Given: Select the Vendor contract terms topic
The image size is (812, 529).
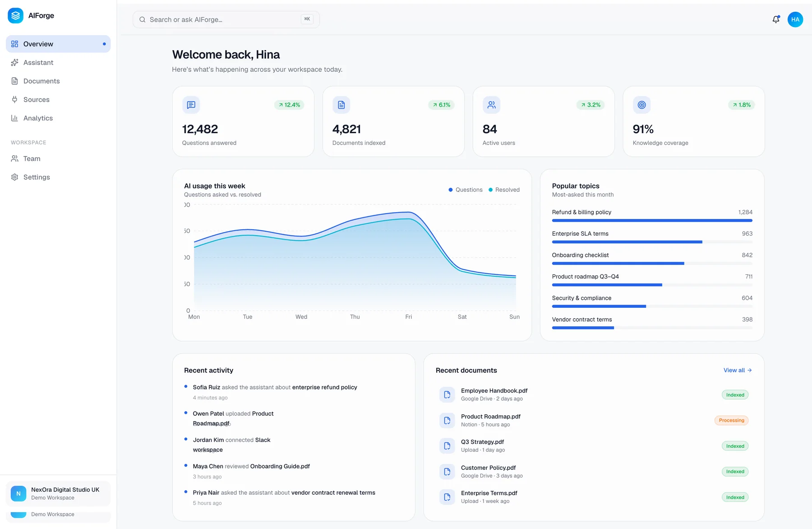Looking at the screenshot, I should [652, 323].
